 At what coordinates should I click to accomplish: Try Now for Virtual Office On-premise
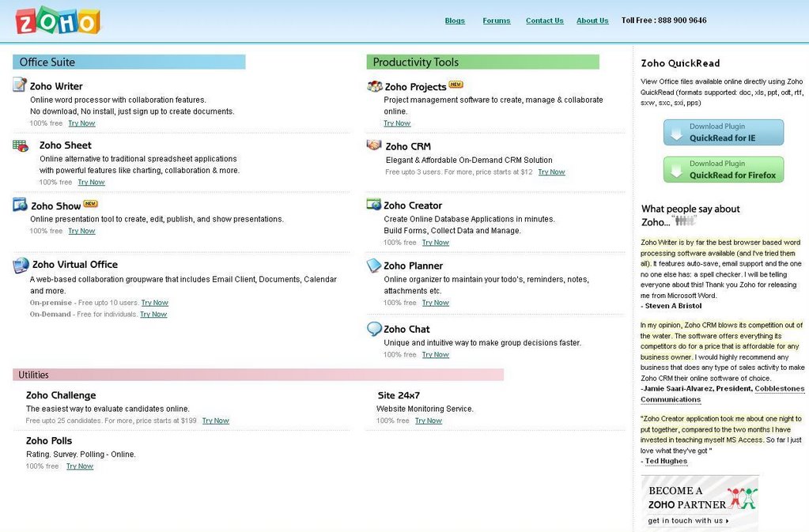[155, 303]
